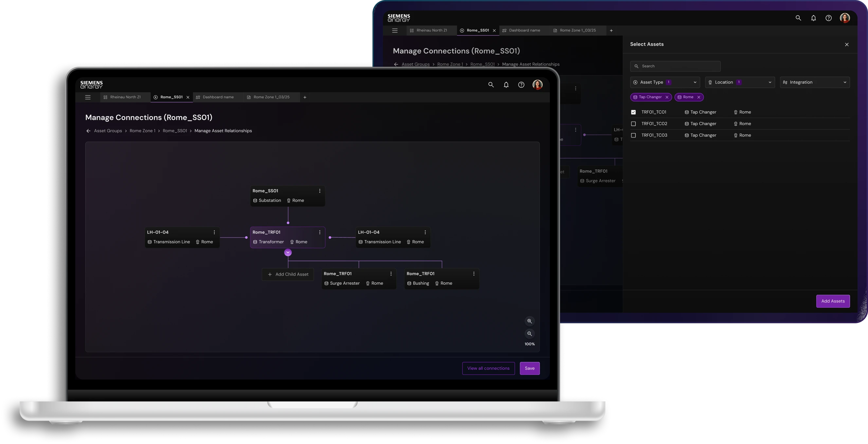This screenshot has height=444, width=868.
Task: Open the hamburger navigation menu
Action: coord(88,98)
